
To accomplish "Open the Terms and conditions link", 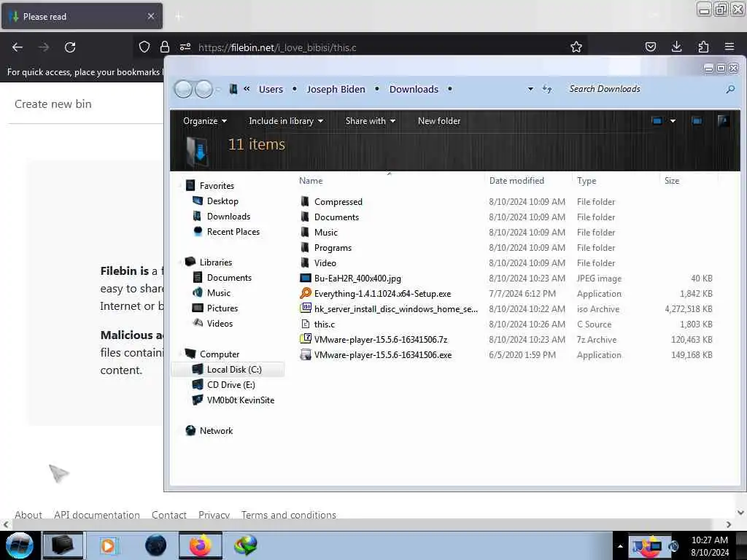I will (x=289, y=515).
